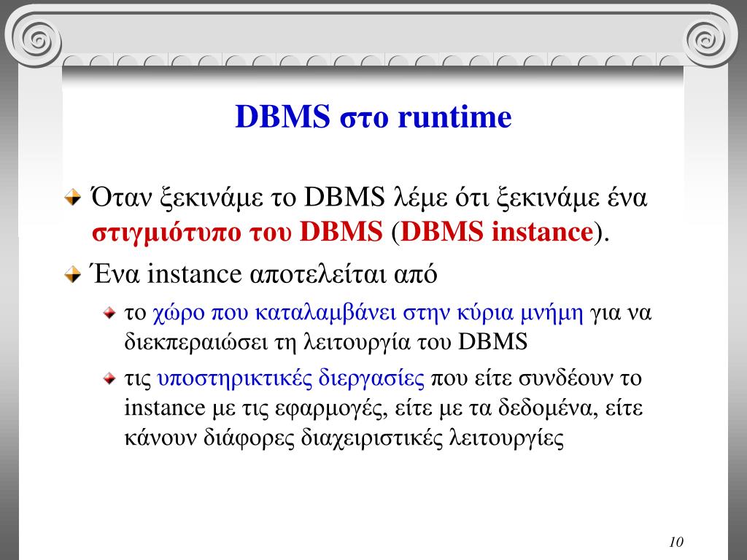The width and height of the screenshot is (747, 560).
Task: Click line "διεκπεραιώσει τη λειτουργία του DBMS"
Action: pyautogui.click(x=326, y=341)
